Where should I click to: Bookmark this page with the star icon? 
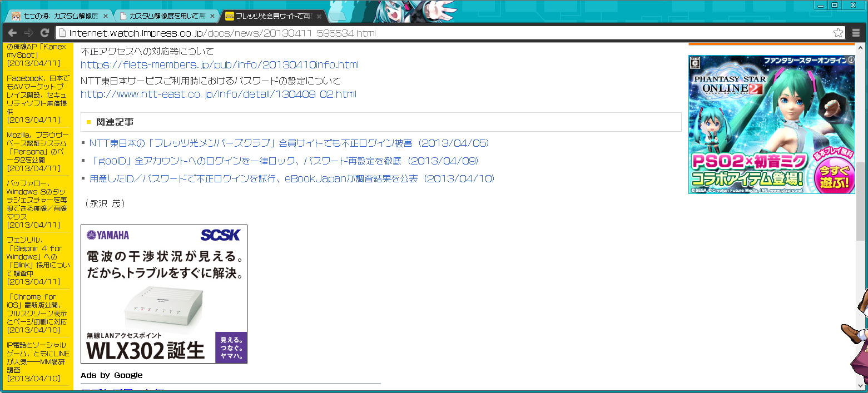pos(838,33)
